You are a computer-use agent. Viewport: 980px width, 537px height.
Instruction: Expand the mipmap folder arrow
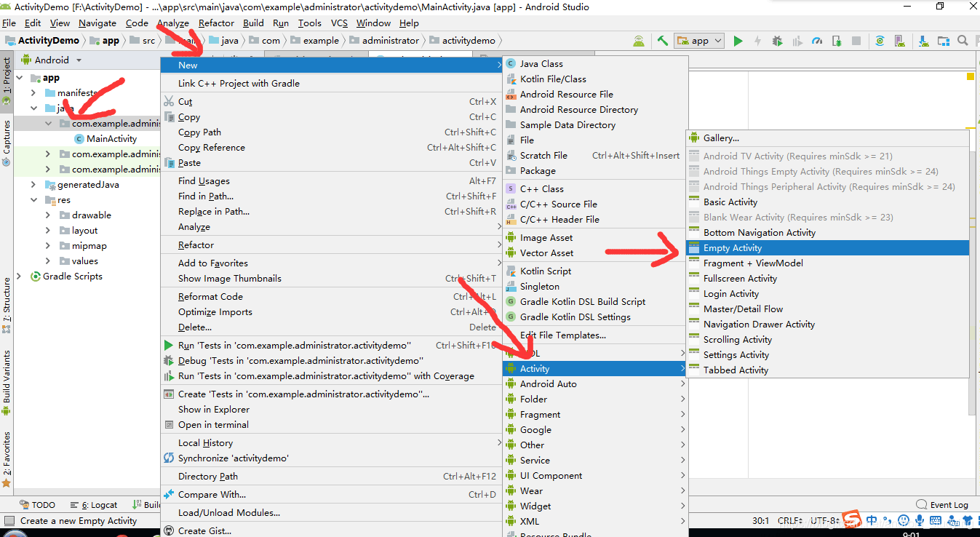tap(48, 246)
